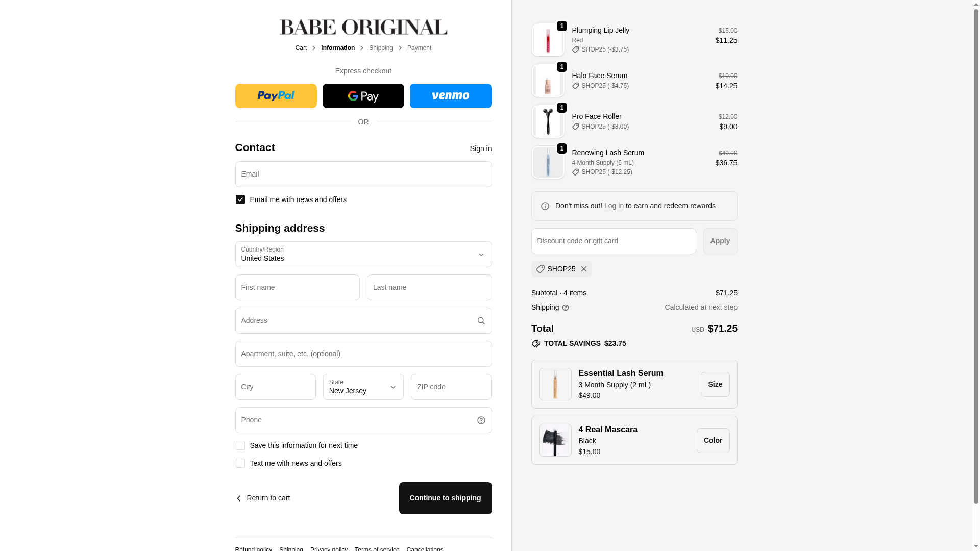The height and width of the screenshot is (551, 980).
Task: Uncheck Email me with news and offers
Action: [x=240, y=199]
